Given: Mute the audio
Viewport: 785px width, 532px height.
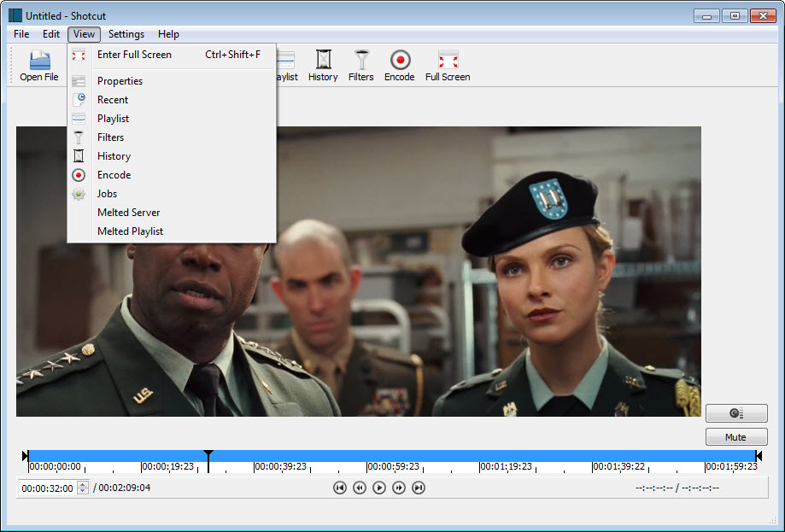Looking at the screenshot, I should tap(736, 437).
